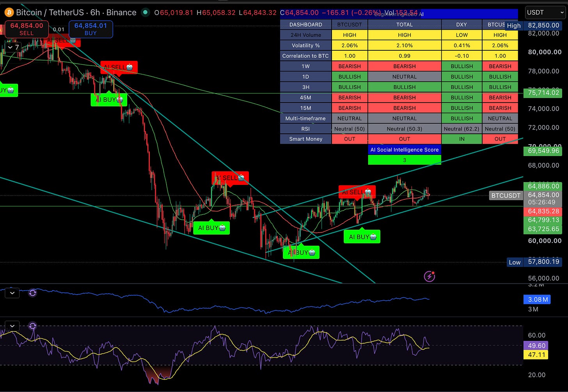Viewport: 568px width, 392px height.
Task: Click TOTAL RSI Neutral (50.3) cell
Action: (405, 129)
